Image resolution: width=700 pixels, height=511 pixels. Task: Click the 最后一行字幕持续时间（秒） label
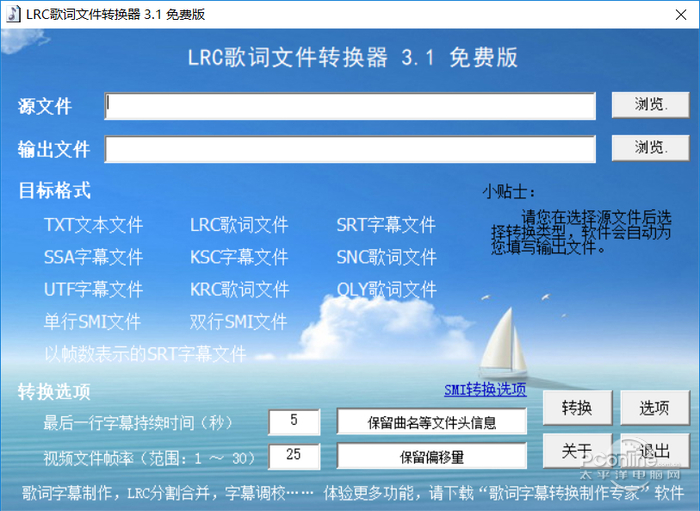point(139,422)
